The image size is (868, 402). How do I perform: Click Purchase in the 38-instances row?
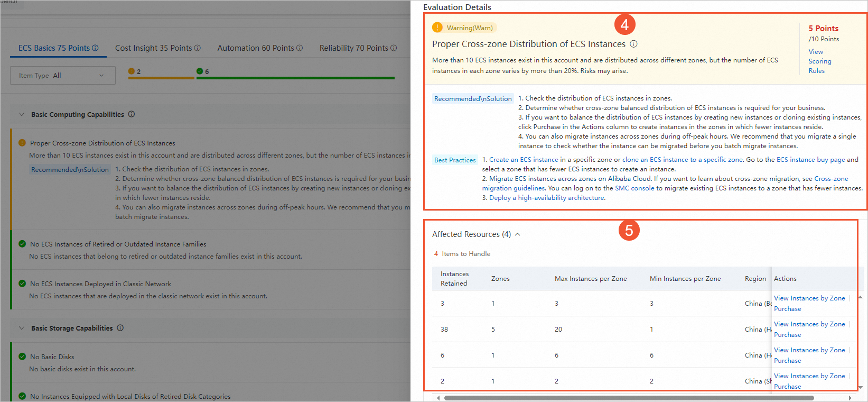point(787,335)
